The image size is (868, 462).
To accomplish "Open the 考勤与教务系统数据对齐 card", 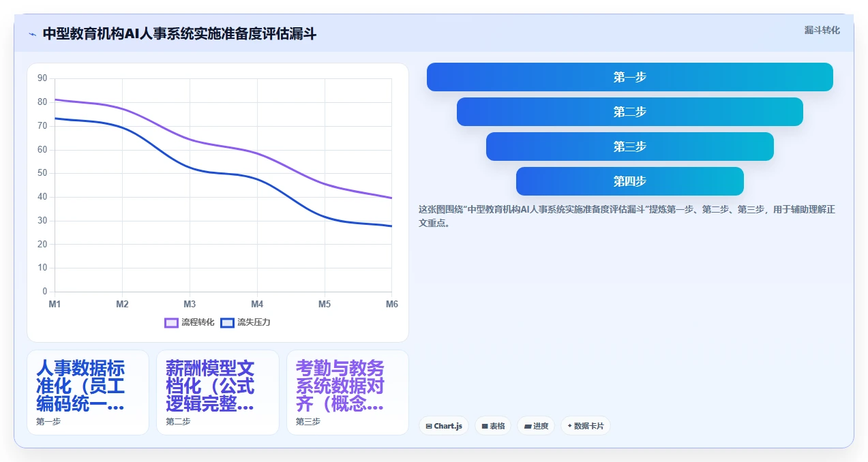I will (x=348, y=392).
